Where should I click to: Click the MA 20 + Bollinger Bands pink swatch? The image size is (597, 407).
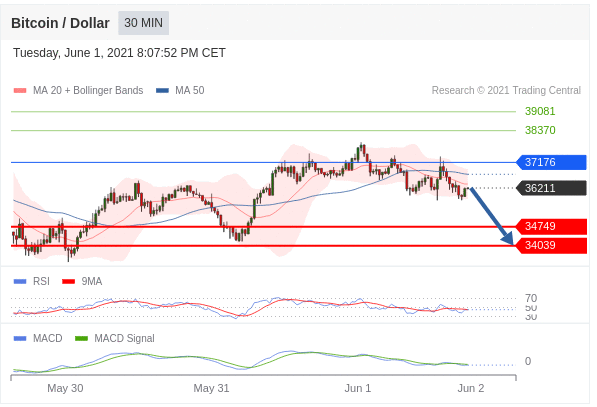point(20,91)
